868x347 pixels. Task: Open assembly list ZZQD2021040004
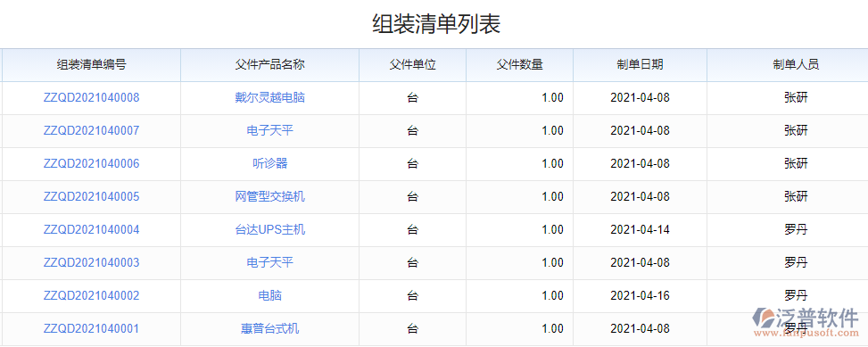[91, 229]
